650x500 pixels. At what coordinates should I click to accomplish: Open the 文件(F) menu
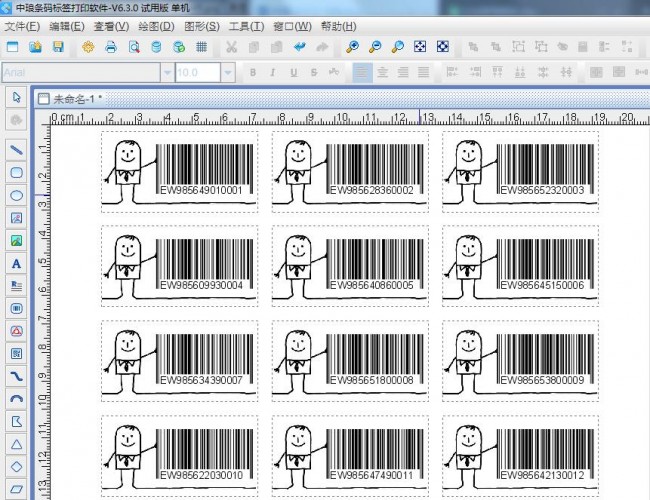(x=22, y=27)
